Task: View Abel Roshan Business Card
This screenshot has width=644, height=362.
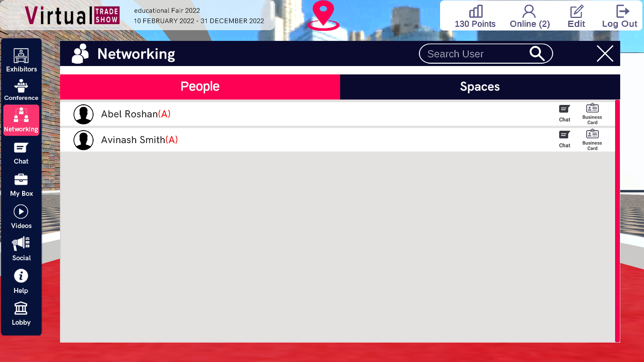Action: point(592,113)
